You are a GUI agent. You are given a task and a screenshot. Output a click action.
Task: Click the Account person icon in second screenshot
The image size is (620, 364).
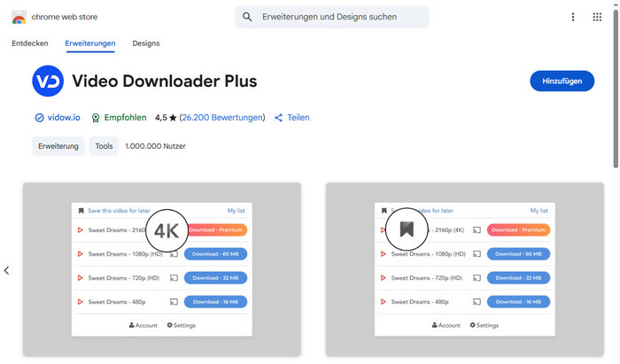pos(435,325)
